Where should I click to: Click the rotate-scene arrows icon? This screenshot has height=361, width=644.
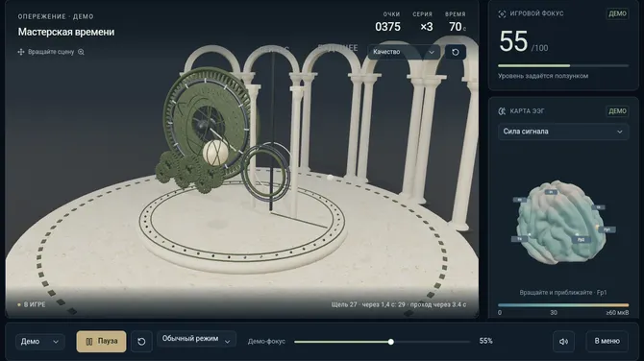click(x=21, y=52)
